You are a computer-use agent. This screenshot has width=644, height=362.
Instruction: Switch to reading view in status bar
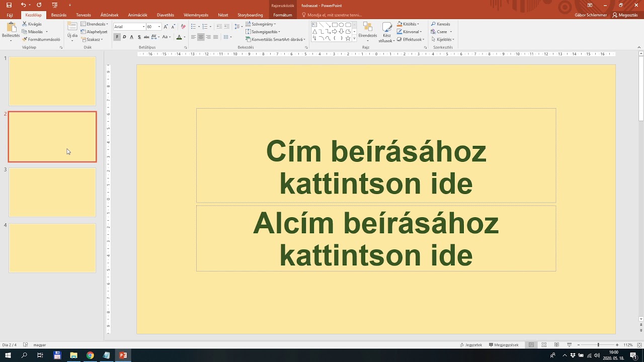click(x=556, y=345)
